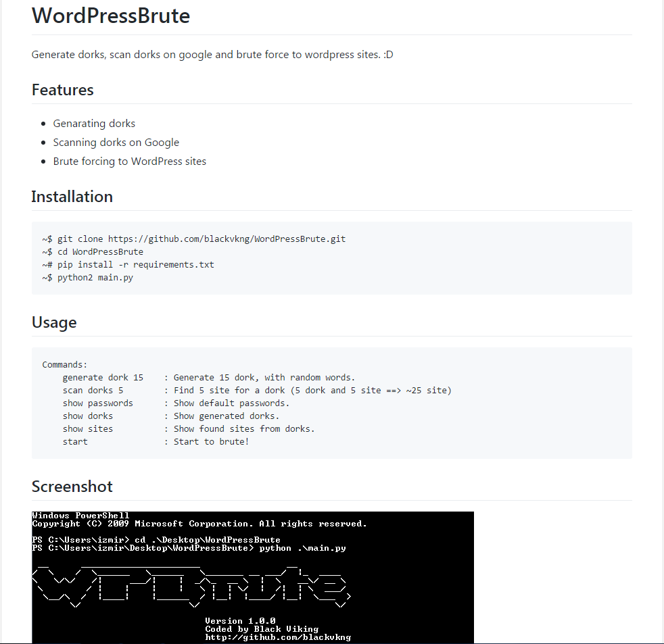Click the 'Find 5 site for a dork' description

coord(312,390)
